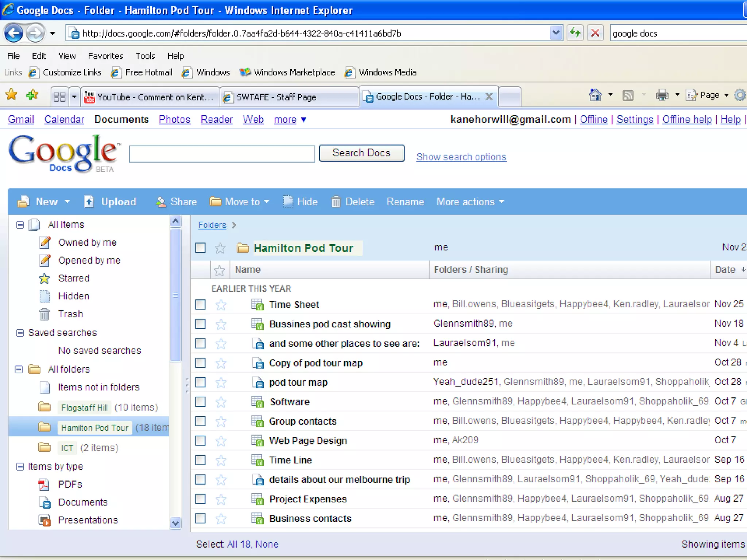Viewport: 747px width, 560px height.
Task: Refresh the page with green arrows icon
Action: (x=575, y=33)
